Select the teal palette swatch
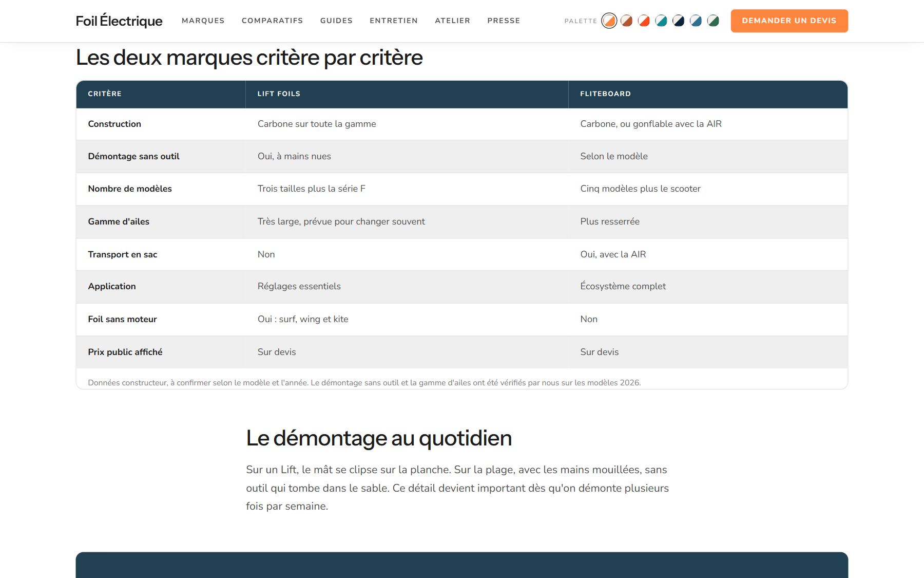 click(661, 21)
